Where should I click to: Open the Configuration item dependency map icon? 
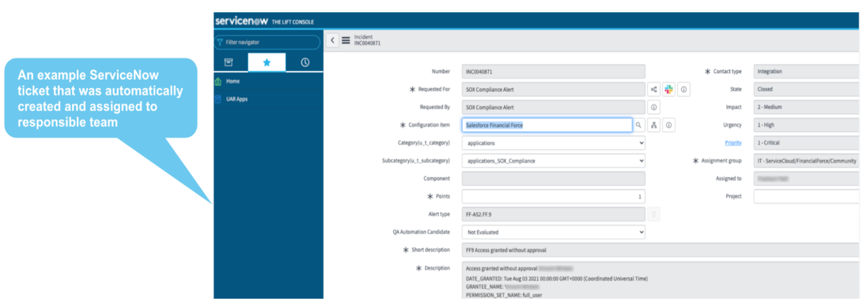click(x=654, y=125)
